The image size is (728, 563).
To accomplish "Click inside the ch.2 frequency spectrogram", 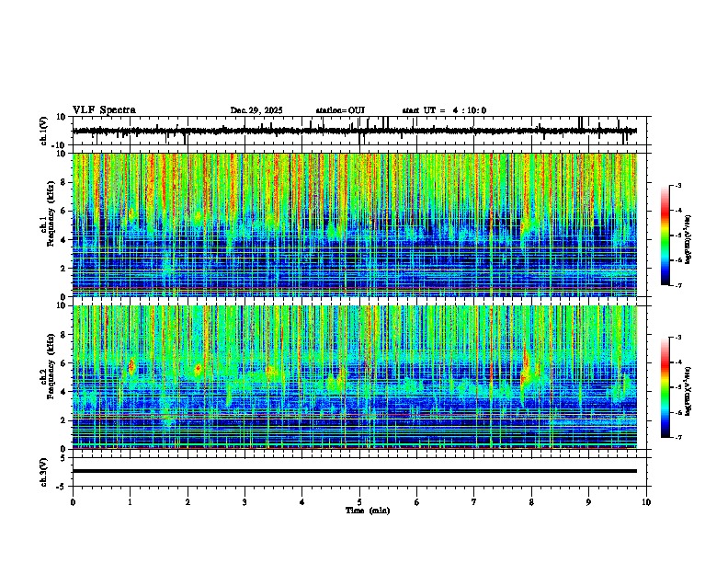I will tap(355, 377).
